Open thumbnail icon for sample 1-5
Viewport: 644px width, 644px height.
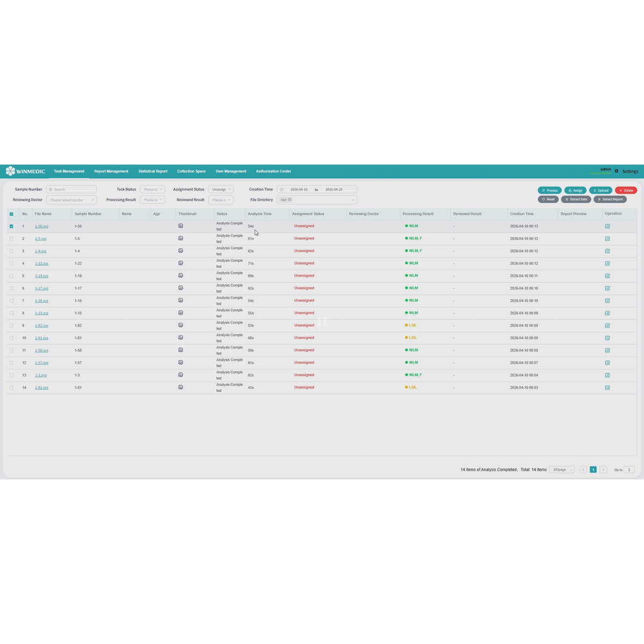(x=181, y=238)
